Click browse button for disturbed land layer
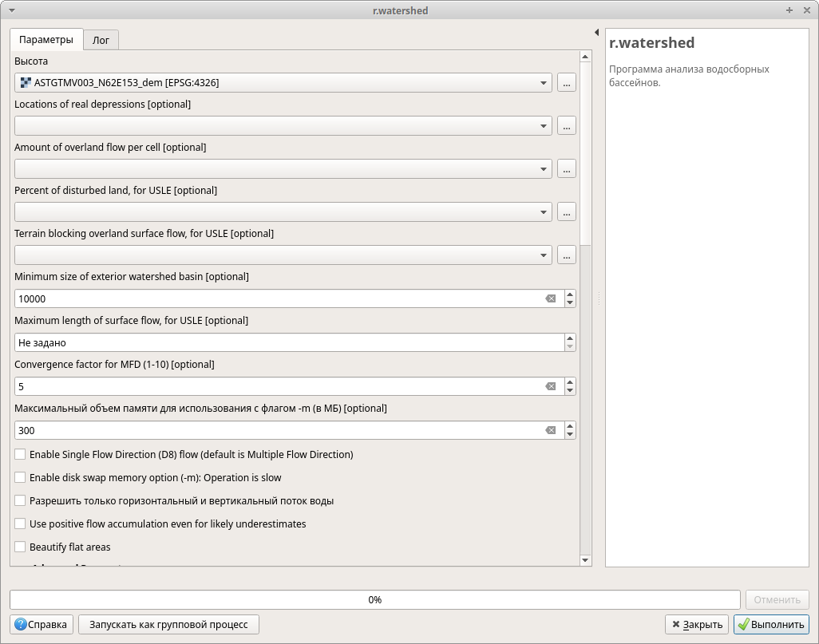Viewport: 819px width, 644px height. point(567,211)
